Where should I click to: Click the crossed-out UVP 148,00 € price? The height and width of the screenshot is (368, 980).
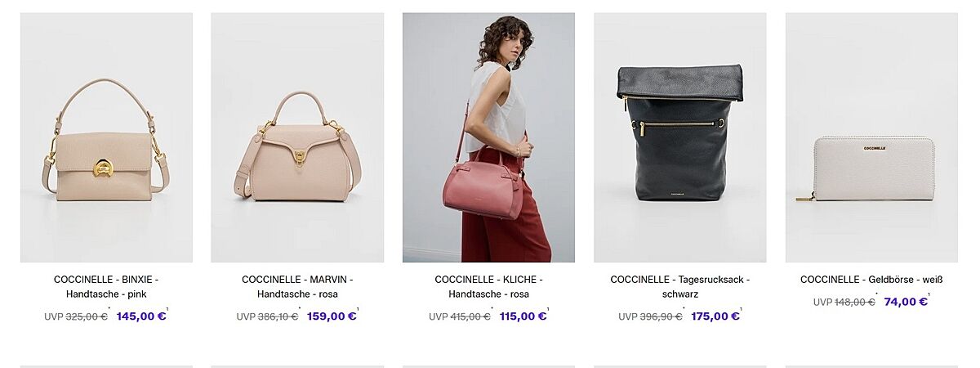[844, 302]
